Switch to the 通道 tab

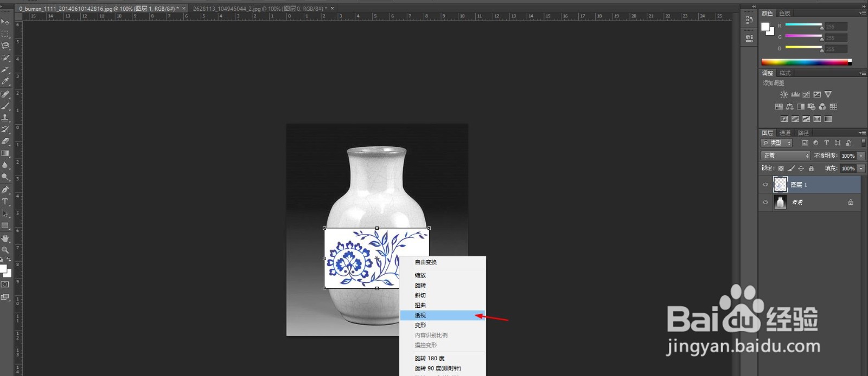pyautogui.click(x=785, y=133)
